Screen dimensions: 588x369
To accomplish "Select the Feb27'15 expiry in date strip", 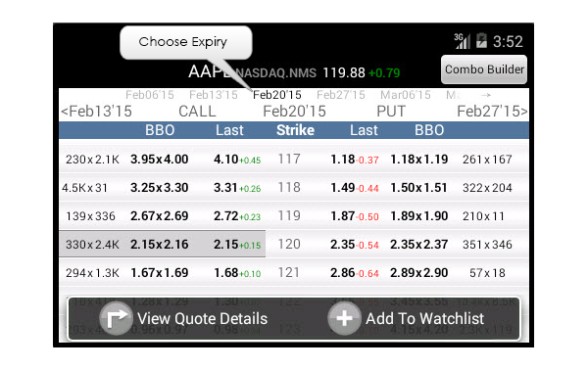I will [x=340, y=95].
